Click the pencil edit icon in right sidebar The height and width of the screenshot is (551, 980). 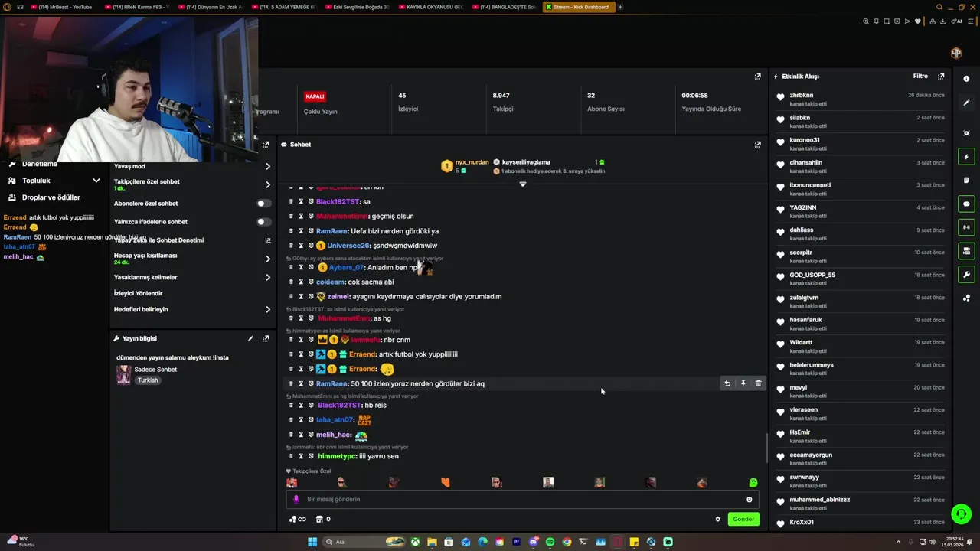[966, 103]
